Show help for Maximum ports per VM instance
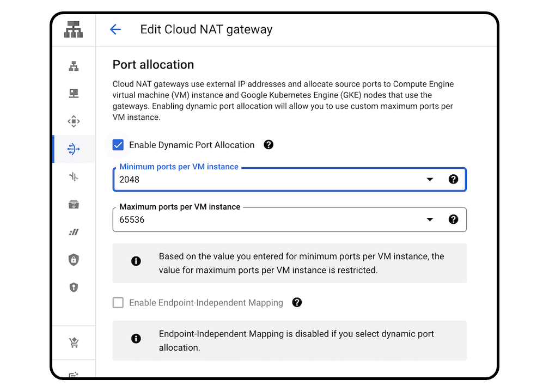 (453, 219)
